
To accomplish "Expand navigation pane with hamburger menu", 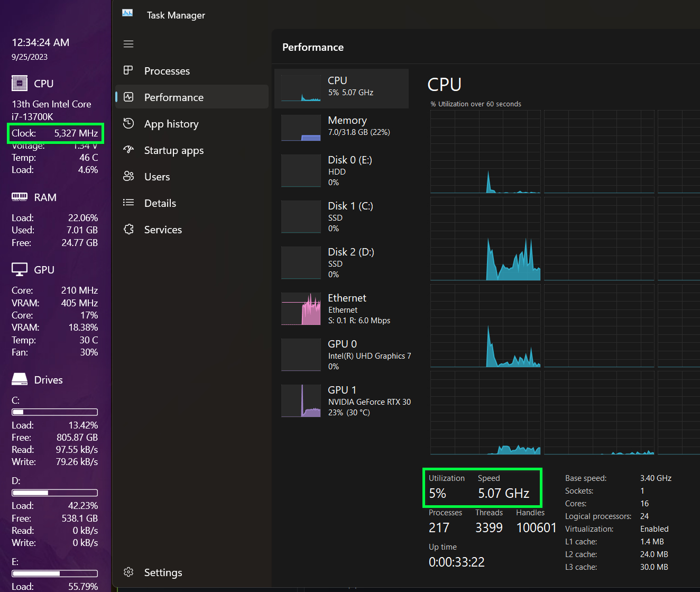I will pyautogui.click(x=128, y=43).
